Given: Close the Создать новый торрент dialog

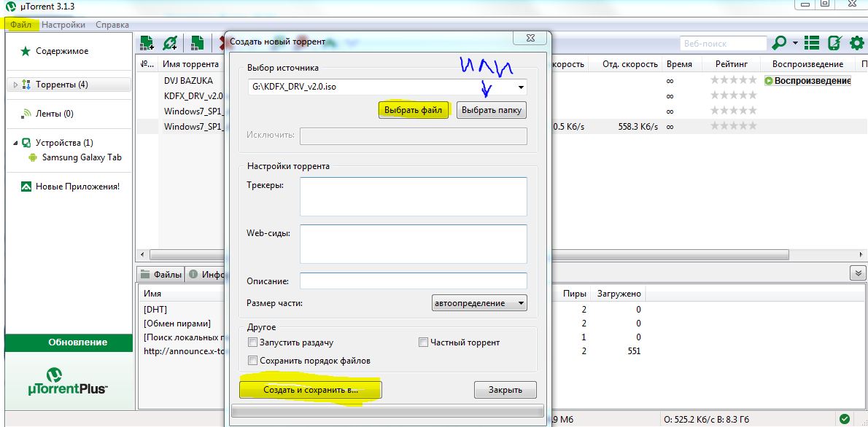Looking at the screenshot, I should tap(530, 38).
